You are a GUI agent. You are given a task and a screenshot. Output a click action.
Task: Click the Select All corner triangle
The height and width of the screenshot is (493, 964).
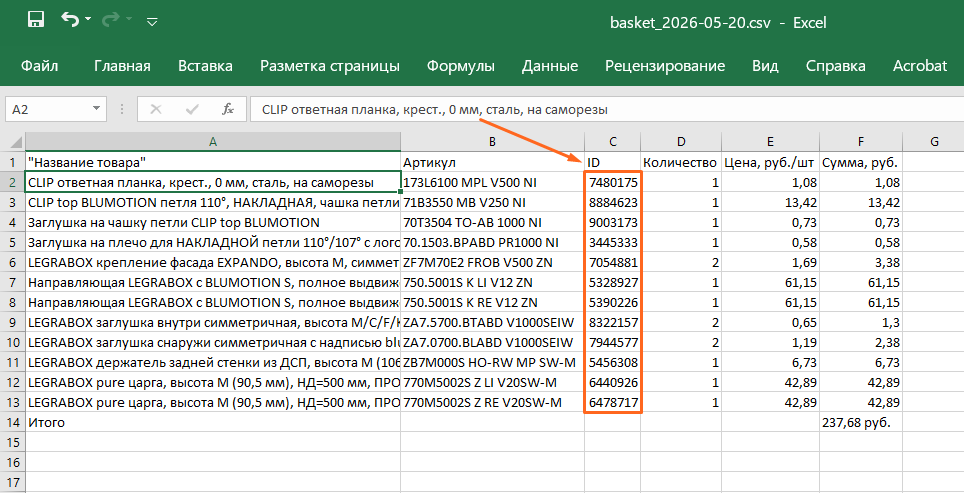tap(16, 142)
